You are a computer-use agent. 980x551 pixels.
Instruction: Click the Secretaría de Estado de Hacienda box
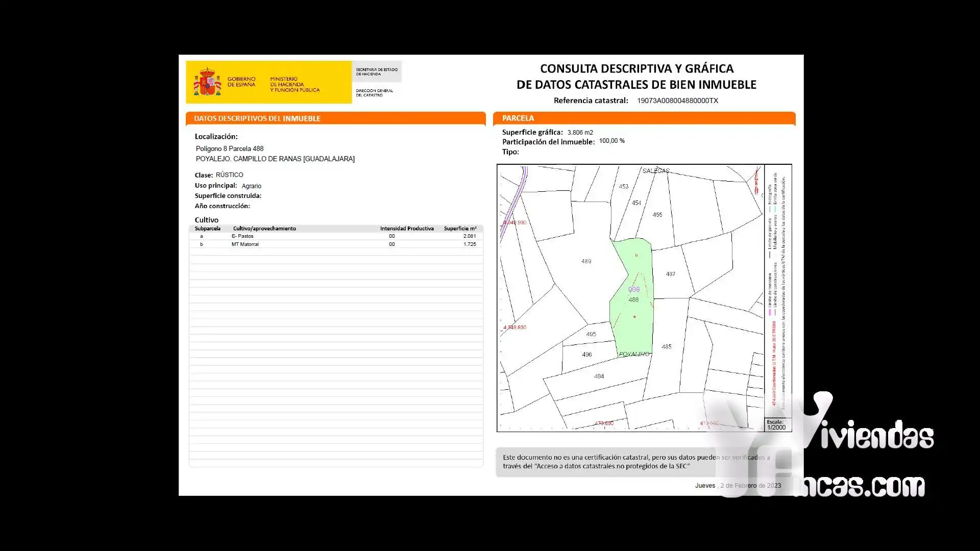(377, 72)
